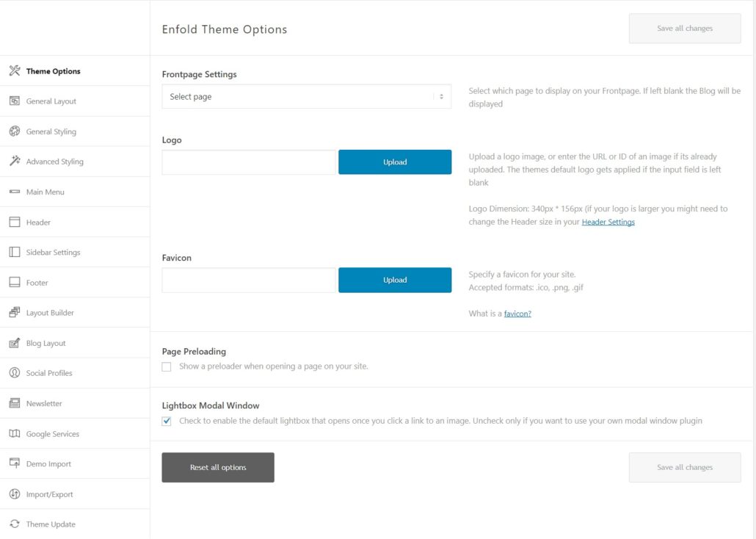Click the Sidebar Settings icon
The width and height of the screenshot is (756, 539).
point(15,252)
